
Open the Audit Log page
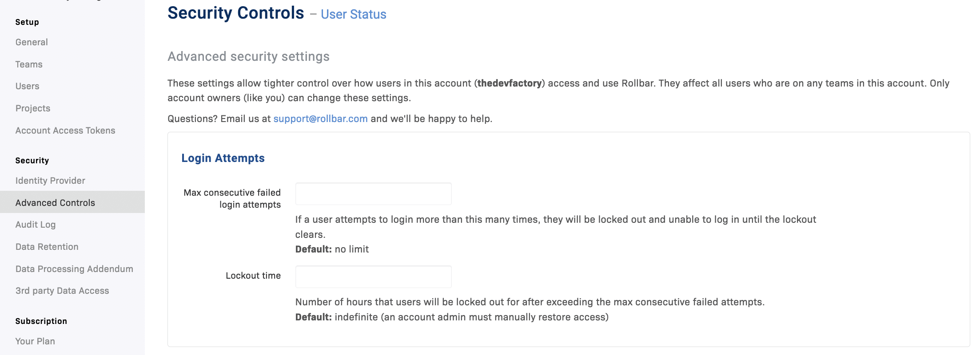pos(36,225)
